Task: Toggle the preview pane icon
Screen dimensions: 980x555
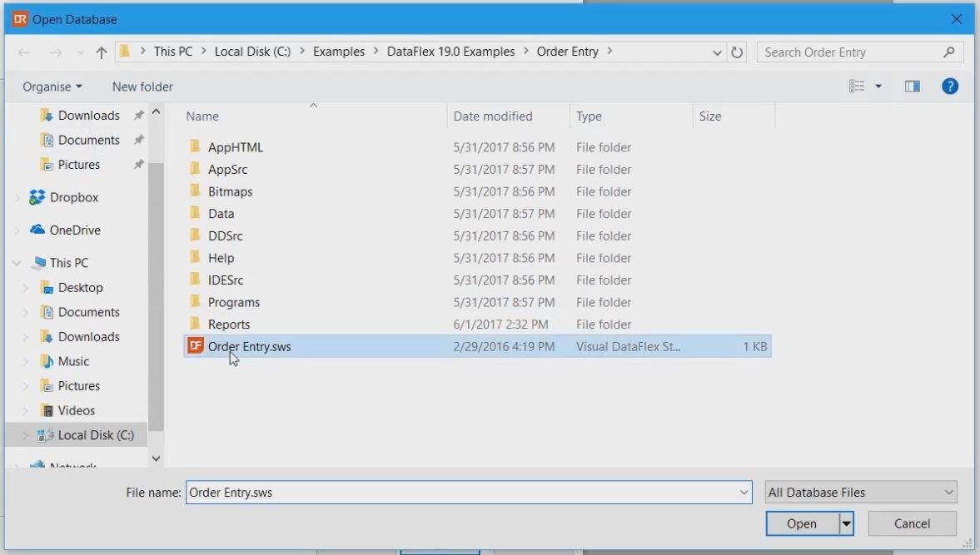Action: 912,87
